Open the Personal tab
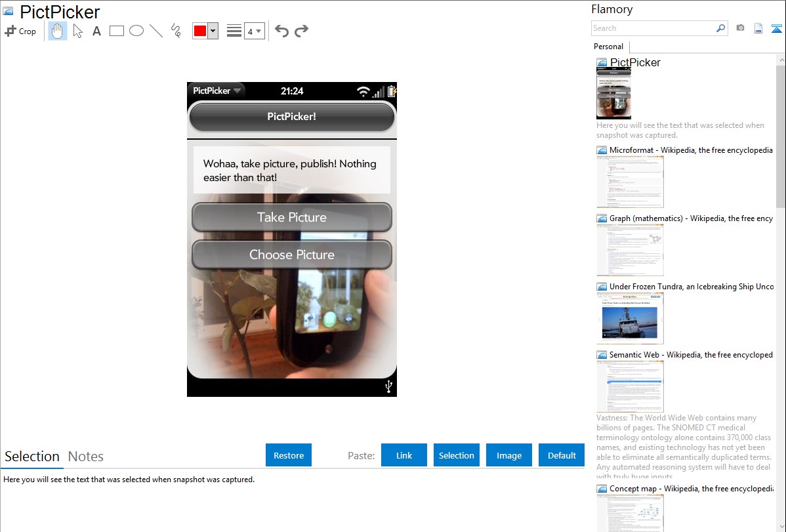Screen dimensions: 786x532 tap(609, 47)
